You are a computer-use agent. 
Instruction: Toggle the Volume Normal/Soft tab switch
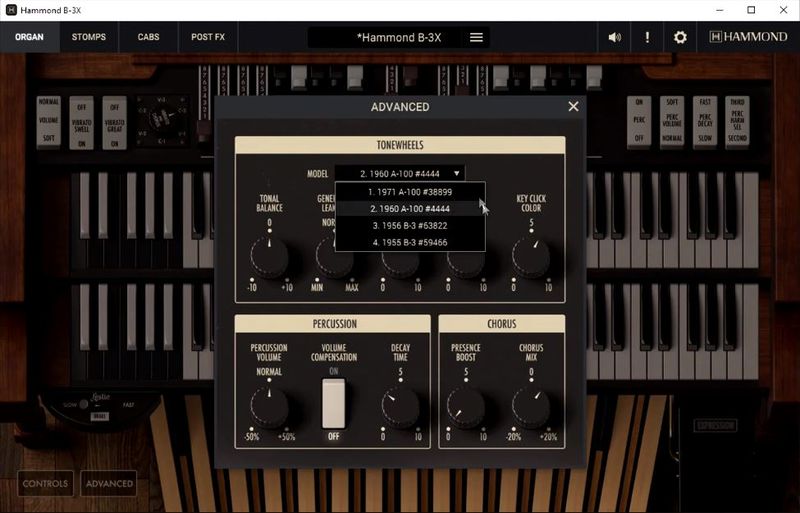tap(48, 121)
